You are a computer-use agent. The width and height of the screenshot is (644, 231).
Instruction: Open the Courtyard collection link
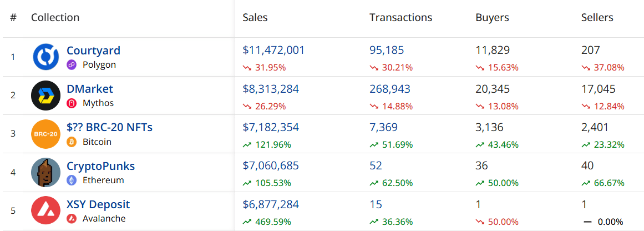click(93, 51)
